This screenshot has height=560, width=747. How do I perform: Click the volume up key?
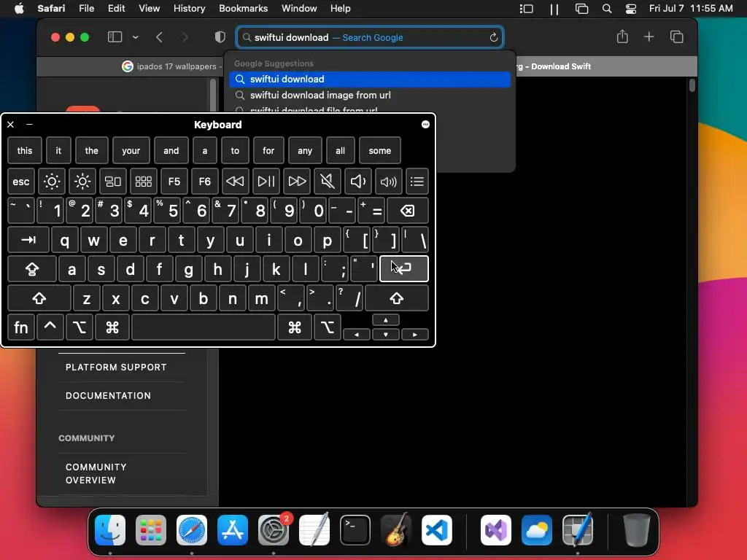click(x=388, y=182)
